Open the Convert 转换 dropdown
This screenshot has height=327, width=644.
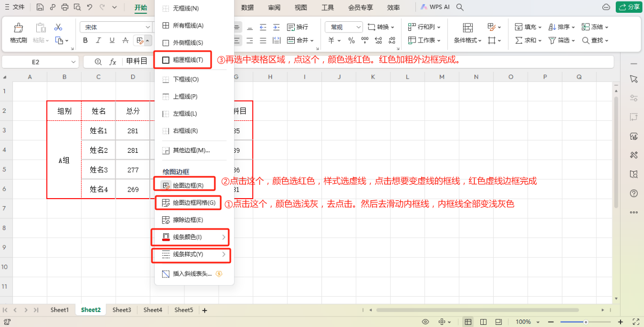(381, 27)
